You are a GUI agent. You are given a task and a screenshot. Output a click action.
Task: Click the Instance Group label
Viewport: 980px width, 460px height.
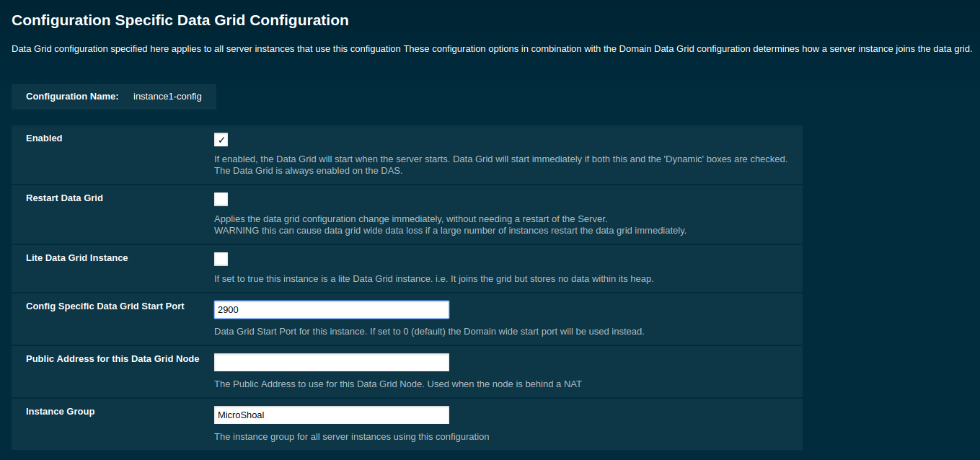pyautogui.click(x=60, y=411)
